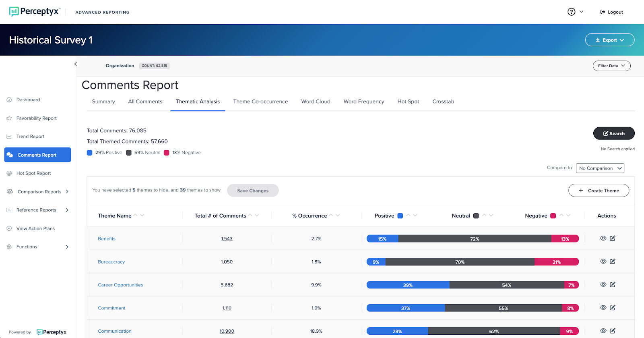The width and height of the screenshot is (644, 338).
Task: Click the Comments Report chat bubble icon
Action: pyautogui.click(x=10, y=155)
